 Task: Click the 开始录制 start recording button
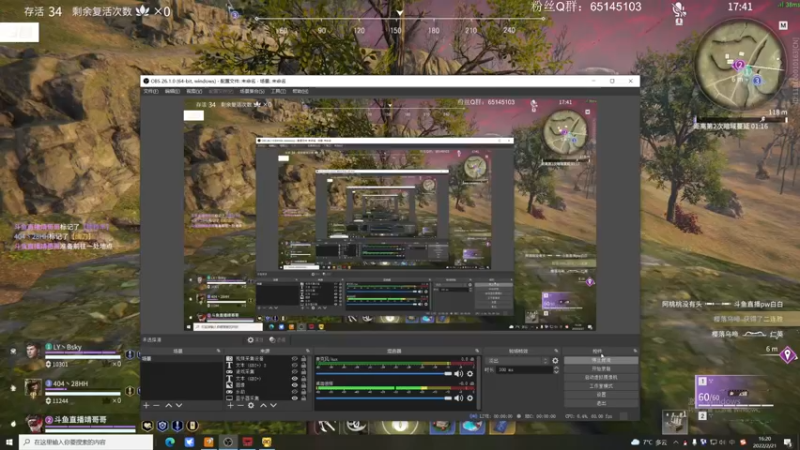click(601, 369)
